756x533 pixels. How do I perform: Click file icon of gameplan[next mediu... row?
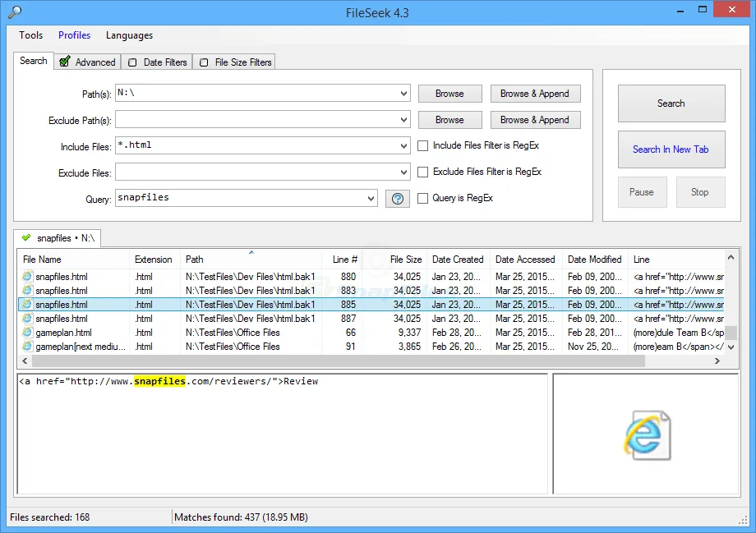[x=27, y=347]
